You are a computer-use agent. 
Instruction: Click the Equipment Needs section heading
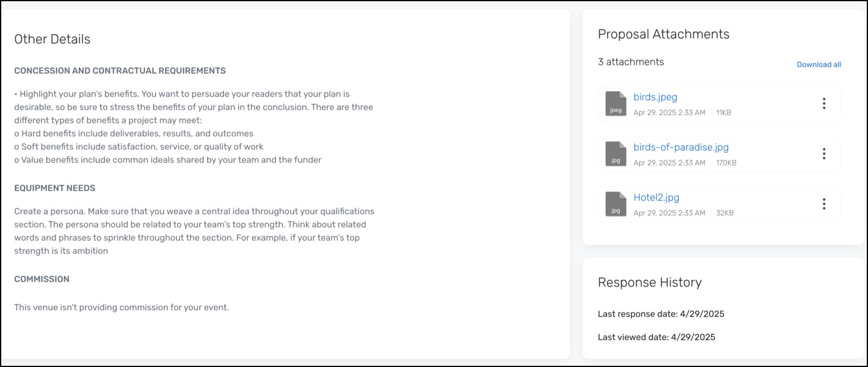55,188
